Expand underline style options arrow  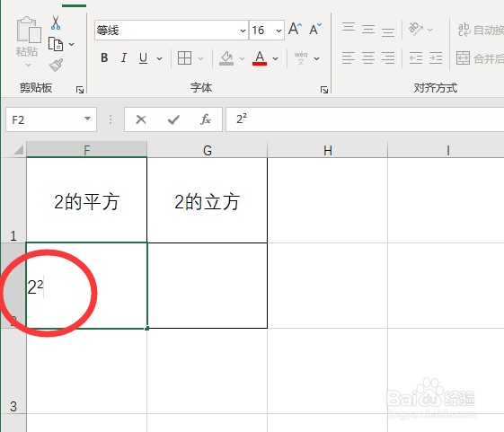(x=159, y=58)
